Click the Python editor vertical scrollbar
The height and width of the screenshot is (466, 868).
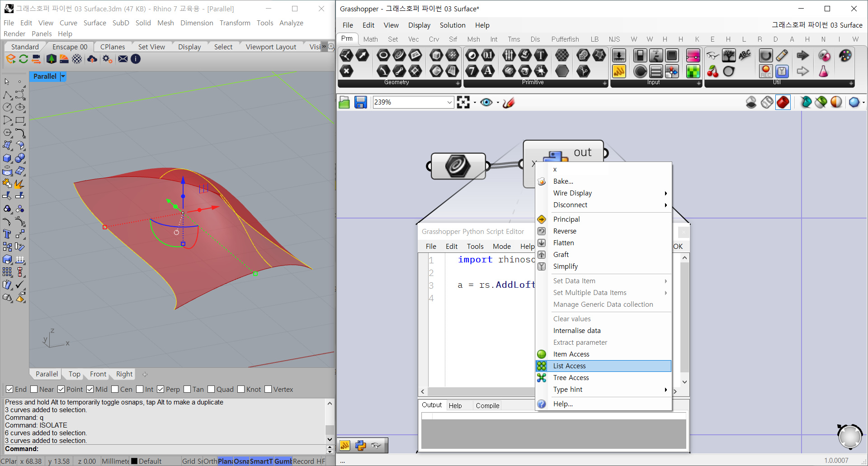tap(684, 319)
